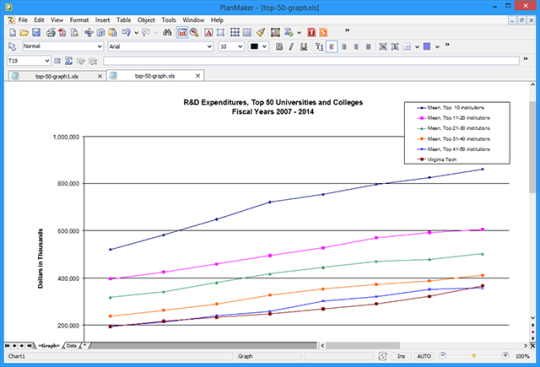Image resolution: width=540 pixels, height=367 pixels.
Task: Open the Format menu
Action: pyautogui.click(x=79, y=20)
